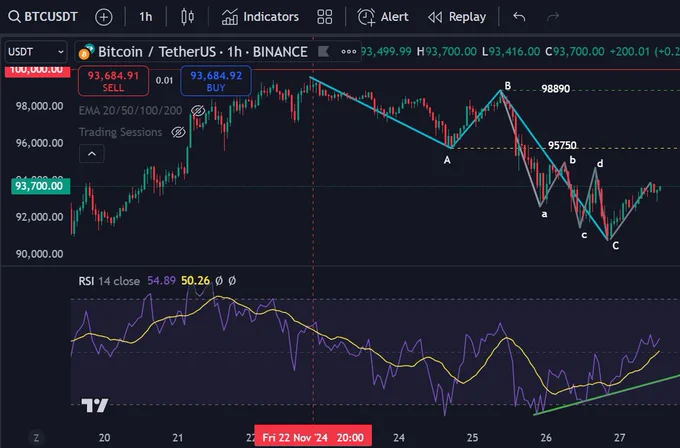Click the wave label A at the trough
The image size is (680, 448).
(447, 160)
